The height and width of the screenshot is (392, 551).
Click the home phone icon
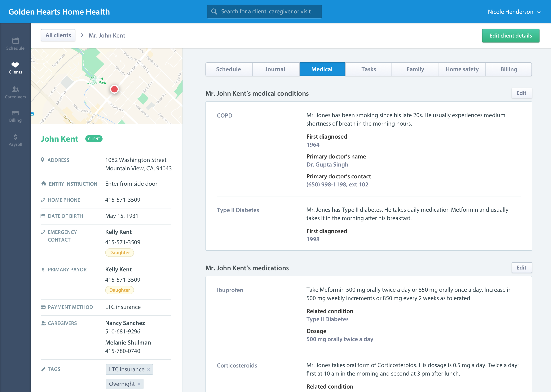click(x=43, y=200)
